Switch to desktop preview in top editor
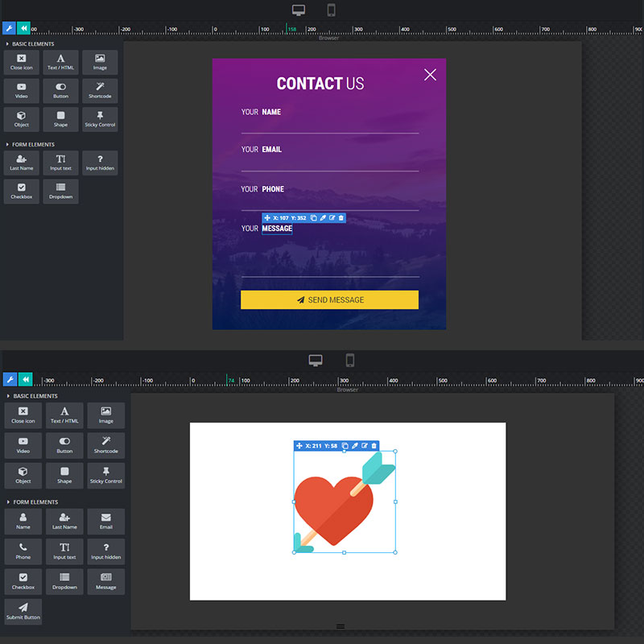The height and width of the screenshot is (644, 644). (x=299, y=10)
